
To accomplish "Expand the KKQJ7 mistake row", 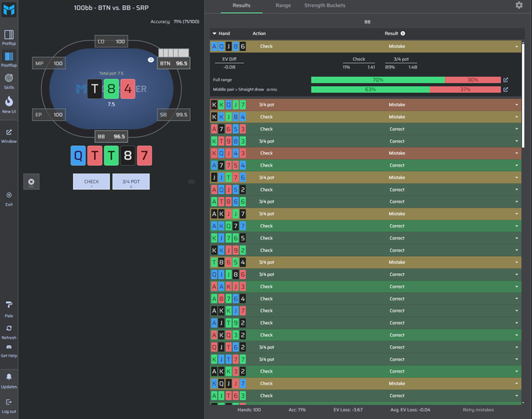I will 517,105.
